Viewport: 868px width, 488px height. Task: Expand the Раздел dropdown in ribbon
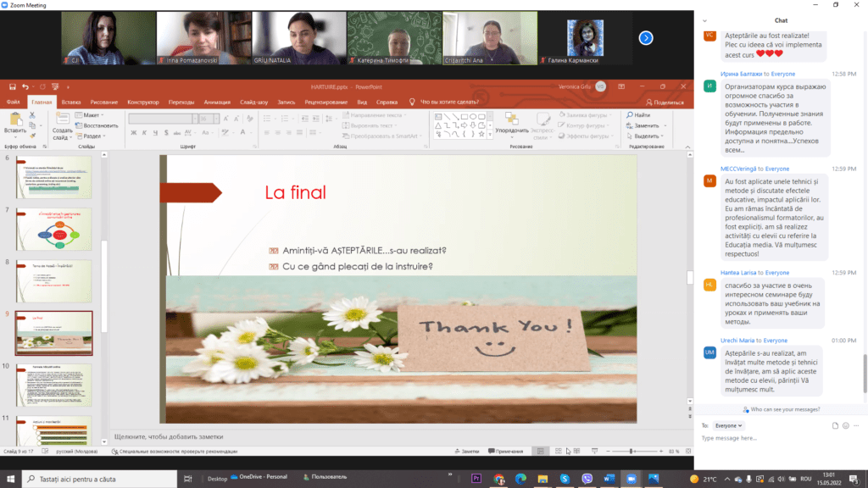coord(93,136)
